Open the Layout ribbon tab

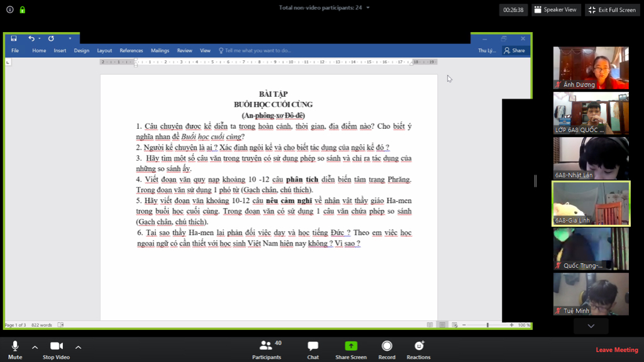(x=104, y=51)
